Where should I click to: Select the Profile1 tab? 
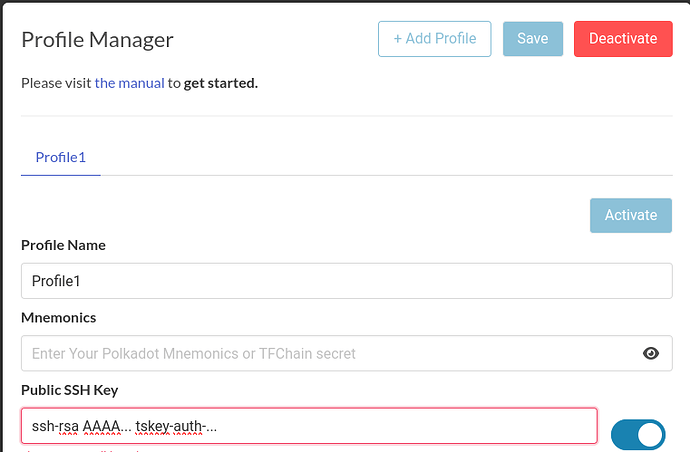point(61,158)
